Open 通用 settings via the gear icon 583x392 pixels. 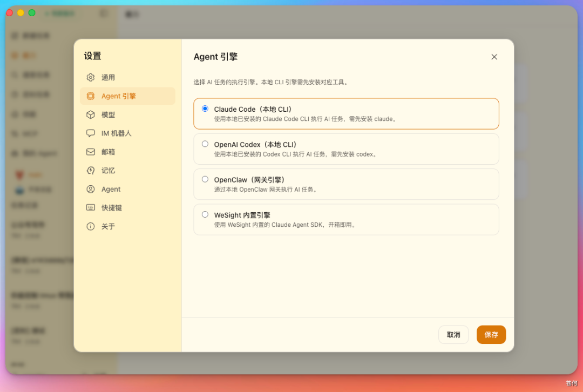90,77
